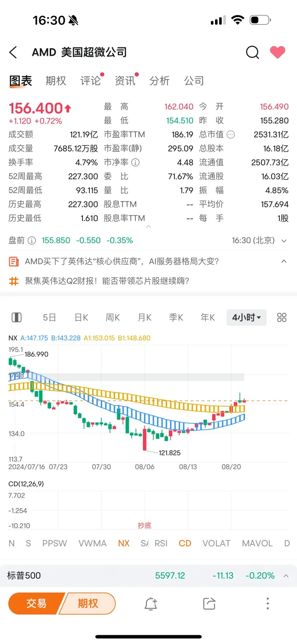Switch to the 图表 tab

[x=21, y=81]
